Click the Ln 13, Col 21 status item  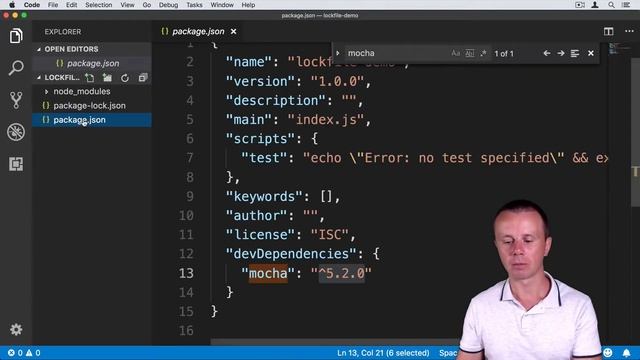point(383,353)
